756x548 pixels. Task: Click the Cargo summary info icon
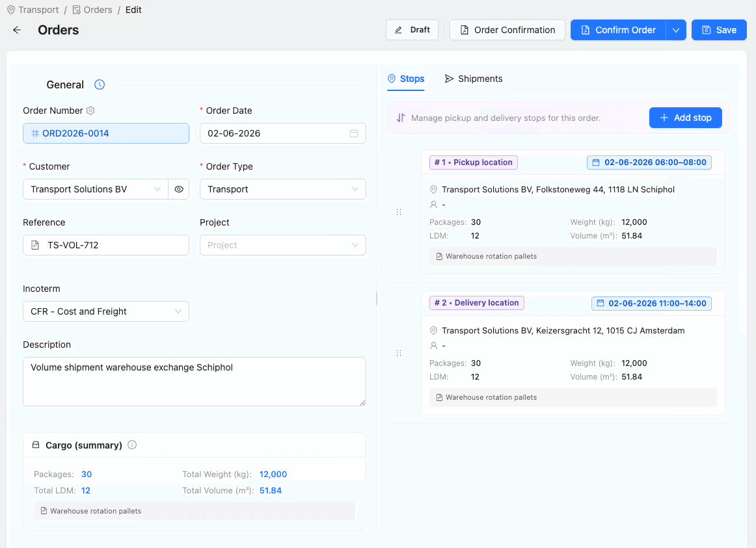pyautogui.click(x=132, y=445)
